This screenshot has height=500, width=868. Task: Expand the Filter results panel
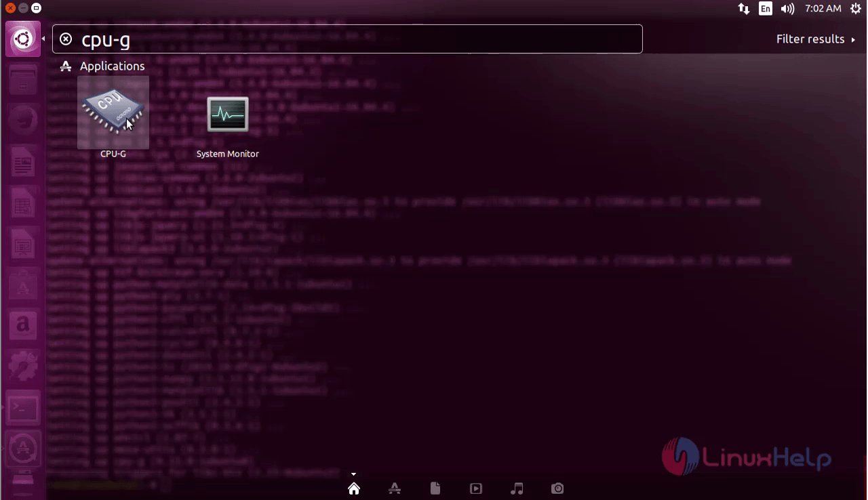point(816,39)
